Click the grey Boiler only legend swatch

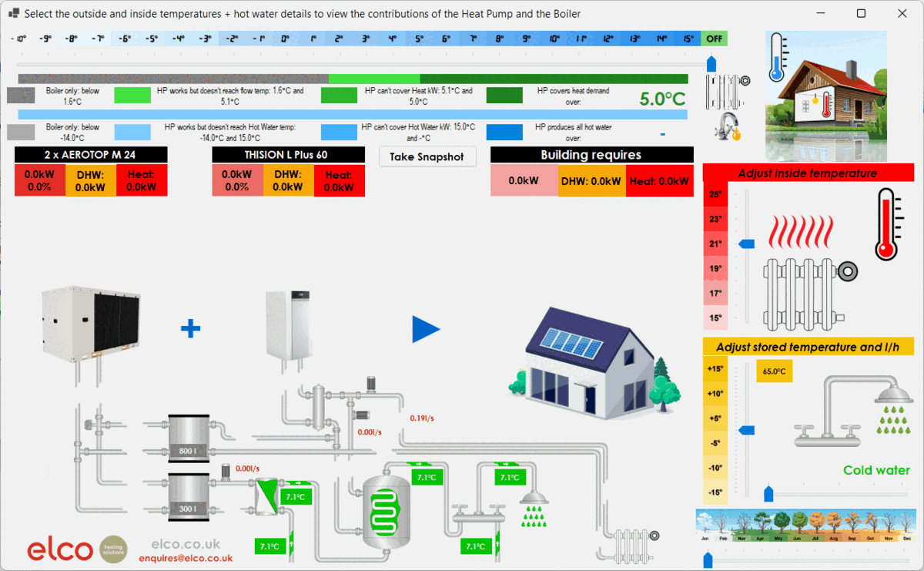22,96
